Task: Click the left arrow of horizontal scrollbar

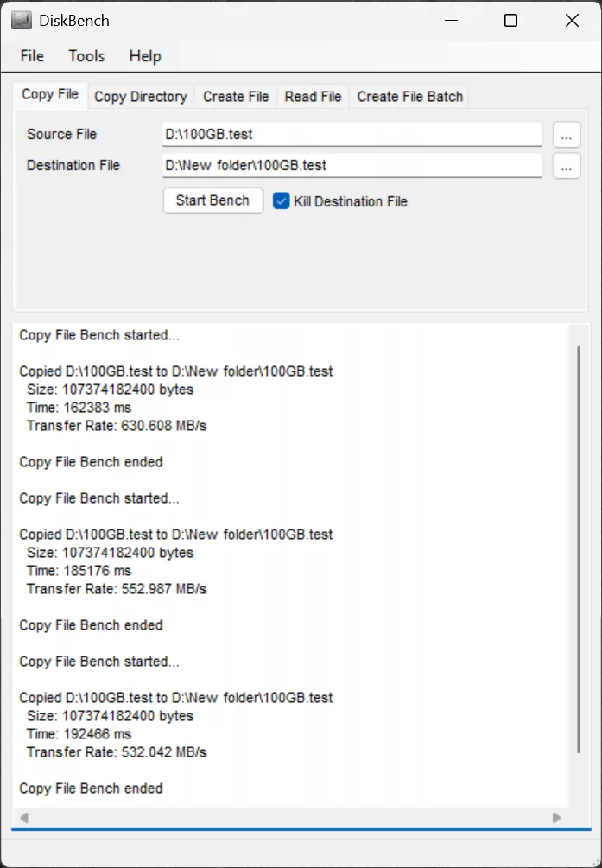Action: pos(24,817)
